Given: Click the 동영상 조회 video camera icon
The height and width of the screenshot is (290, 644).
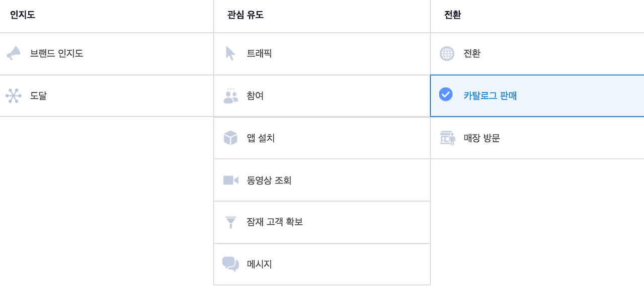Looking at the screenshot, I should tap(230, 180).
